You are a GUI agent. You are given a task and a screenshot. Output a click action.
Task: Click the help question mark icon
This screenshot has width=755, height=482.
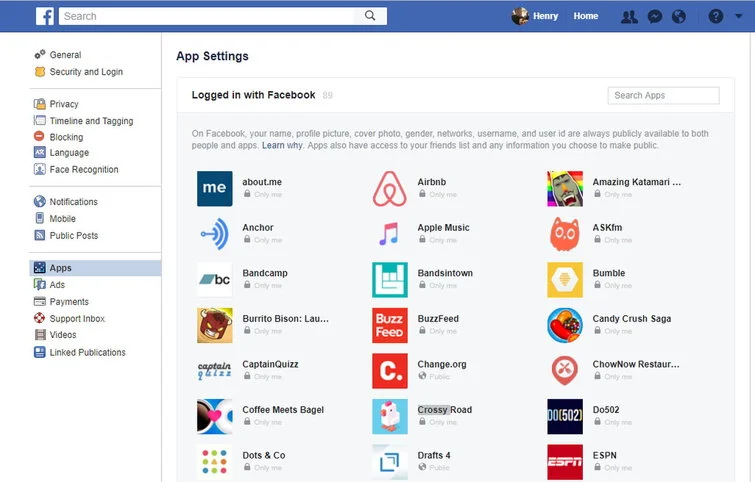[x=715, y=16]
